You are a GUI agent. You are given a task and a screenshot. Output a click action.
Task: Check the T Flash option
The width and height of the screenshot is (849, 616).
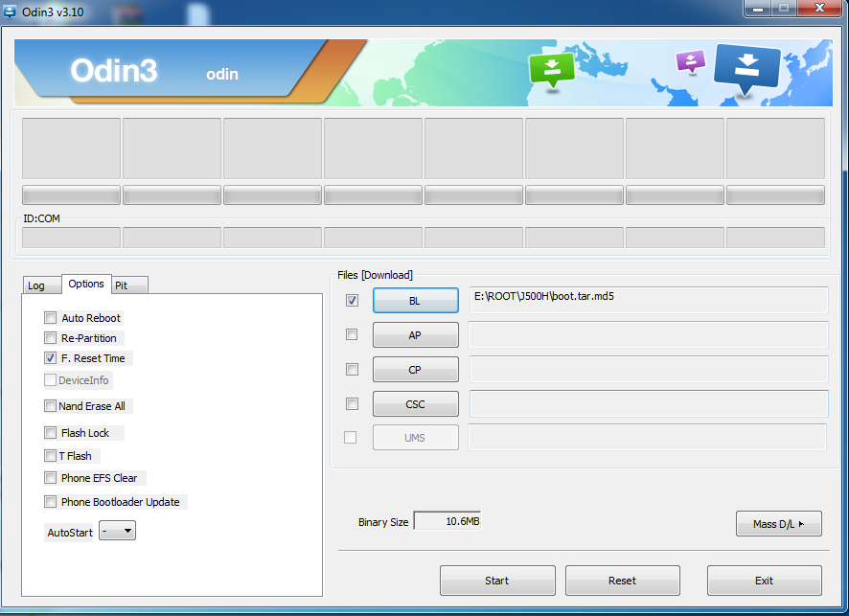tap(51, 456)
